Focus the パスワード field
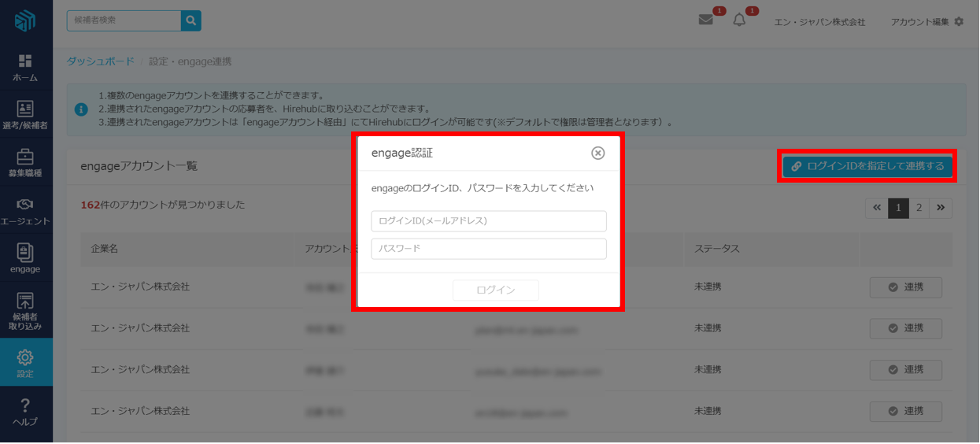Viewport: 980px width, 444px height. [x=488, y=249]
